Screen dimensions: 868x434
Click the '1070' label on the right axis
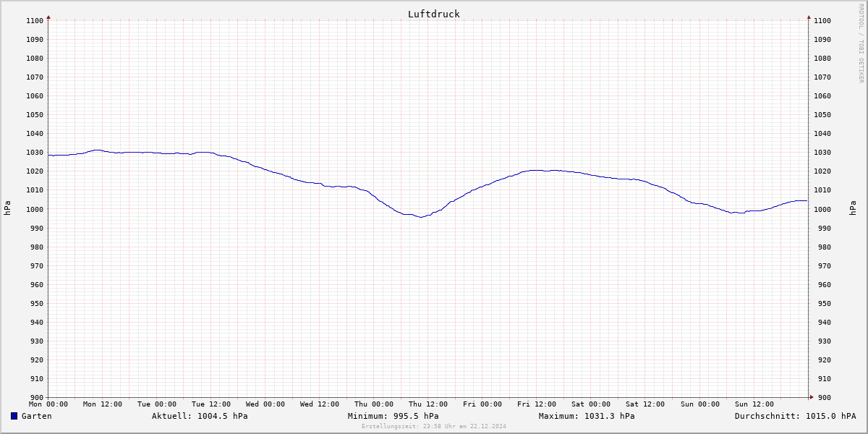822,77
